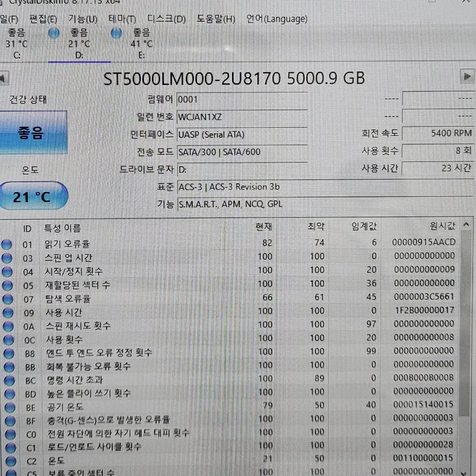
Task: Click the drive letter field D:
Action: pyautogui.click(x=242, y=169)
